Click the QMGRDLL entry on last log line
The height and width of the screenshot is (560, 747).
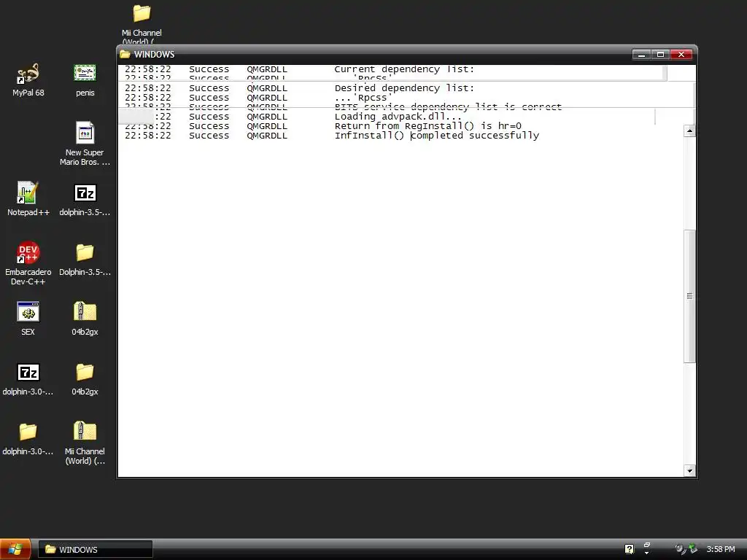[267, 136]
